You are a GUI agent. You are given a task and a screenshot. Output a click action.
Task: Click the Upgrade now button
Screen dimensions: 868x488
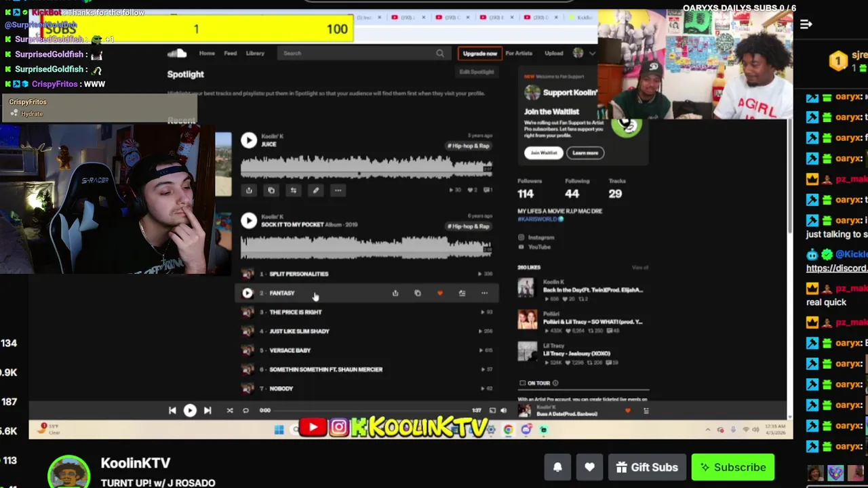point(479,53)
